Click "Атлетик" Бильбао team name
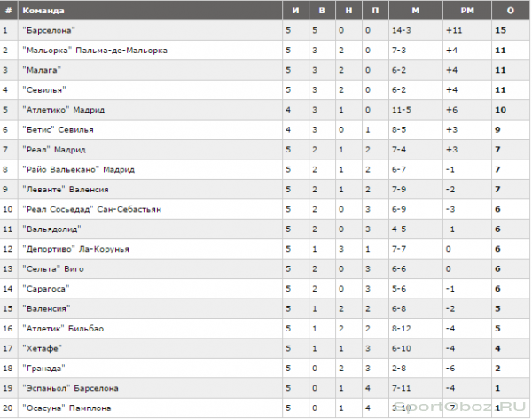 [x=63, y=329]
